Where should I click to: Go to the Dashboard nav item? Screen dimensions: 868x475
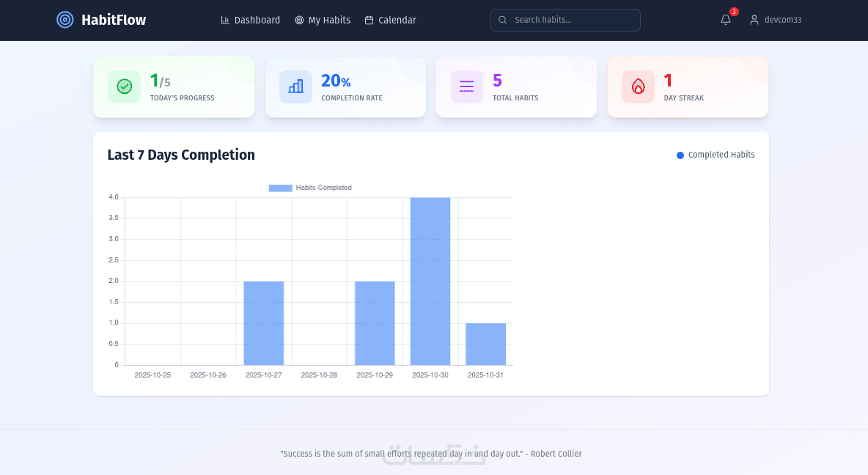pyautogui.click(x=251, y=20)
